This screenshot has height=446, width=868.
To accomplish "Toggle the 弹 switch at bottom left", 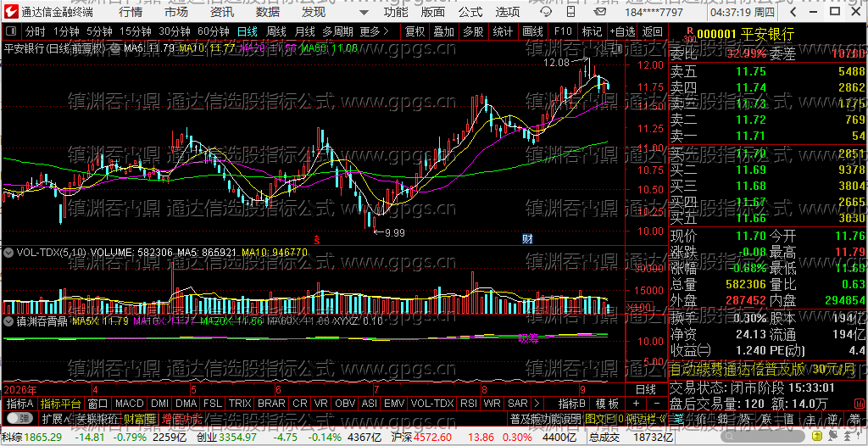I will pyautogui.click(x=19, y=418).
